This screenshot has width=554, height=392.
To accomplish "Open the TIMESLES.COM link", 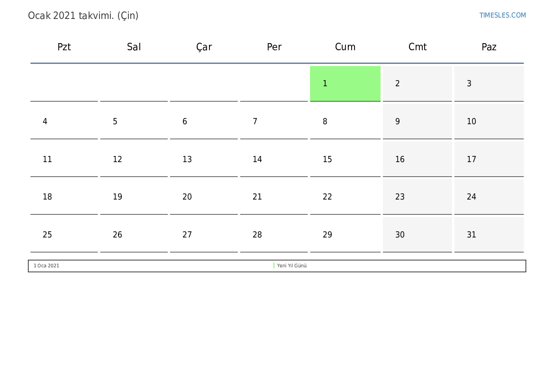I will 502,15.
